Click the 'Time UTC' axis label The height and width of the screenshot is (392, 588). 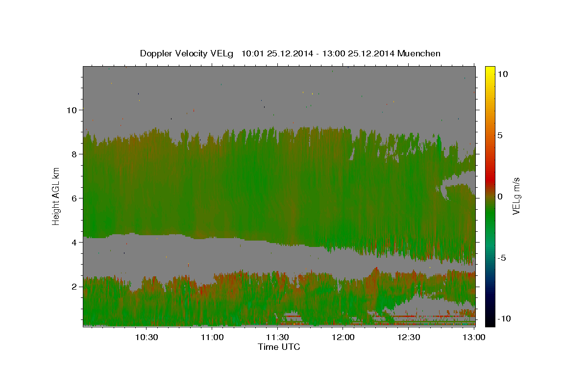tap(279, 347)
